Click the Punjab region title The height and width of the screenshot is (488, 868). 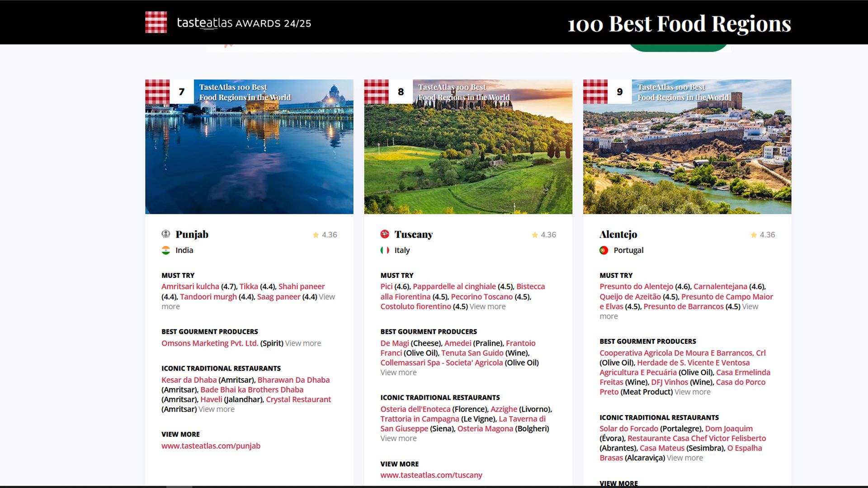point(192,235)
